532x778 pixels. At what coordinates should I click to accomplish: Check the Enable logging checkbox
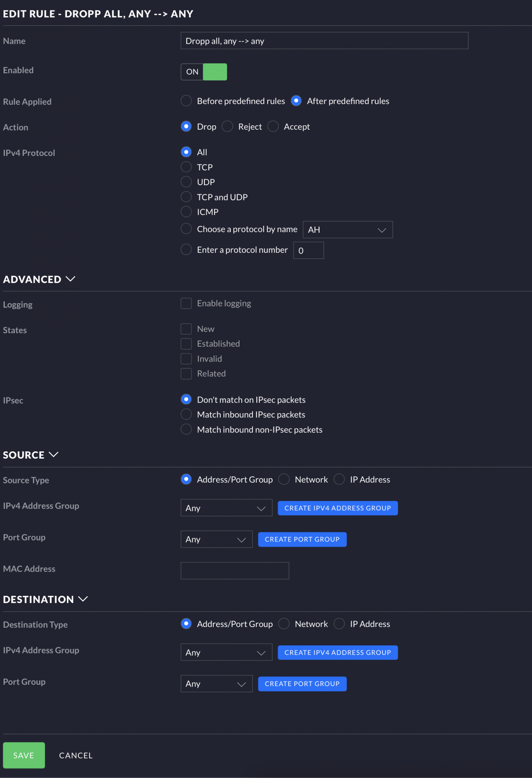click(x=186, y=303)
